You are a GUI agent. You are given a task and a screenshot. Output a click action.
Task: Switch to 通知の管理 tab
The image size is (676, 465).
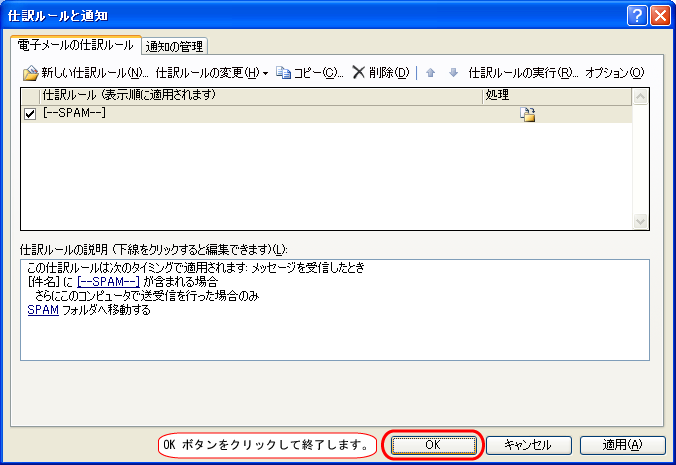tap(175, 46)
